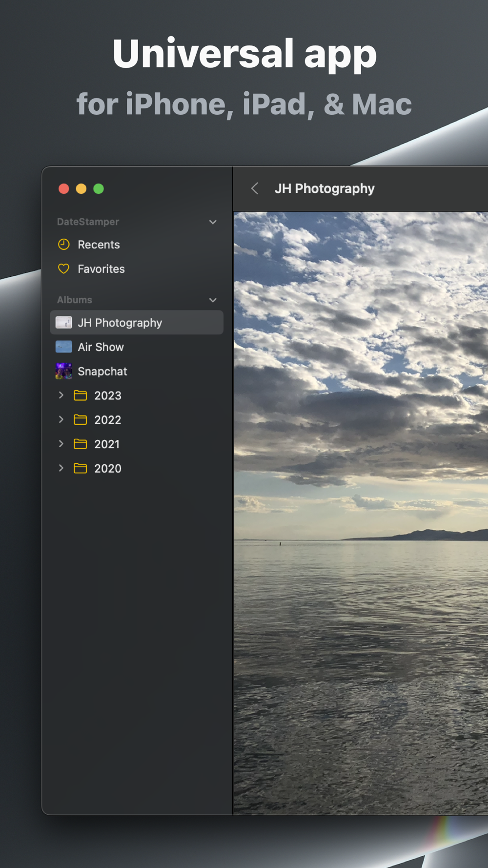Click the JH Photography album thumbnail icon
The width and height of the screenshot is (488, 868).
63,322
